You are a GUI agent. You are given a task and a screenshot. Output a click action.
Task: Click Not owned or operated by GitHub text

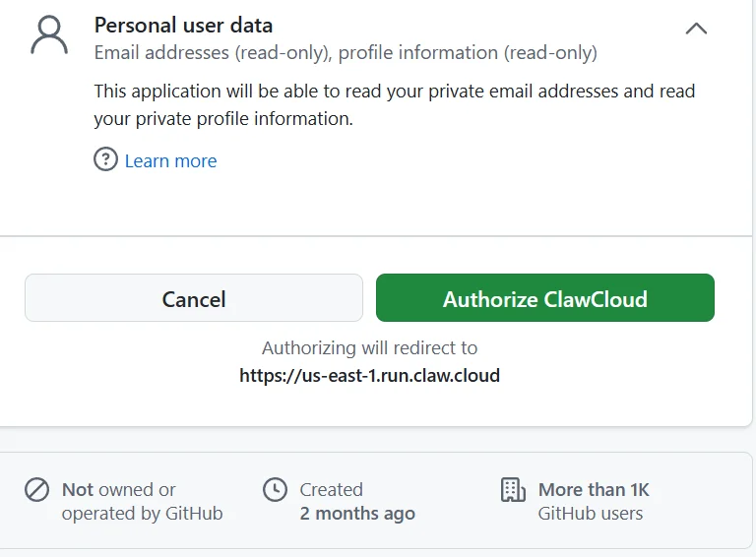coord(142,501)
